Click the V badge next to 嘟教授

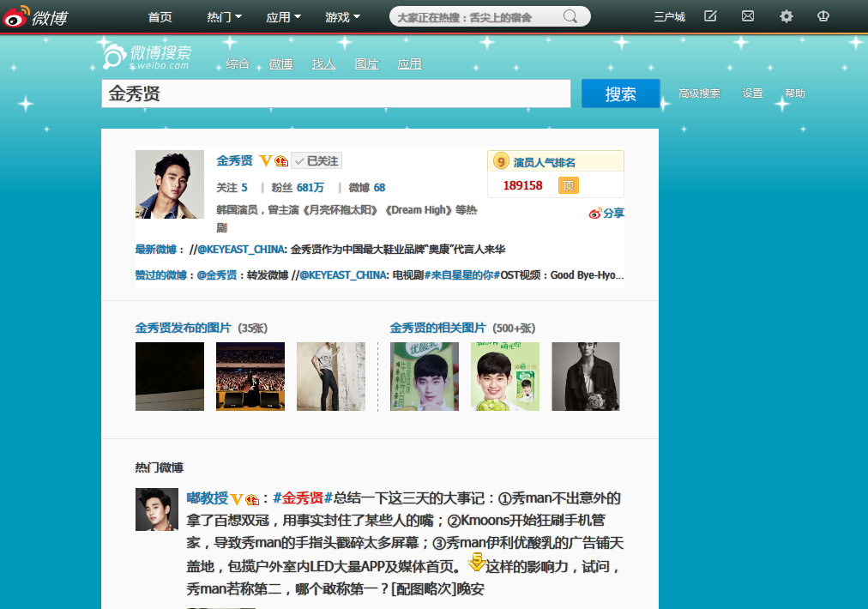pyautogui.click(x=237, y=499)
